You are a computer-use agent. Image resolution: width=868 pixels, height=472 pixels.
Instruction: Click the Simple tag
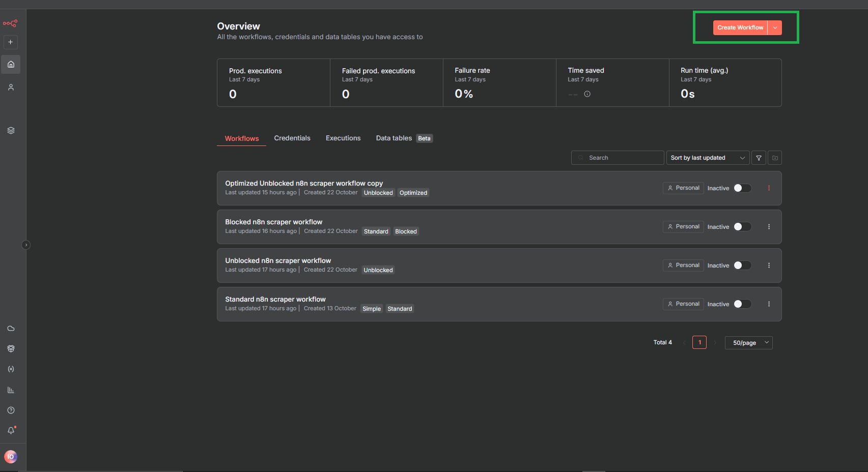[372, 309]
